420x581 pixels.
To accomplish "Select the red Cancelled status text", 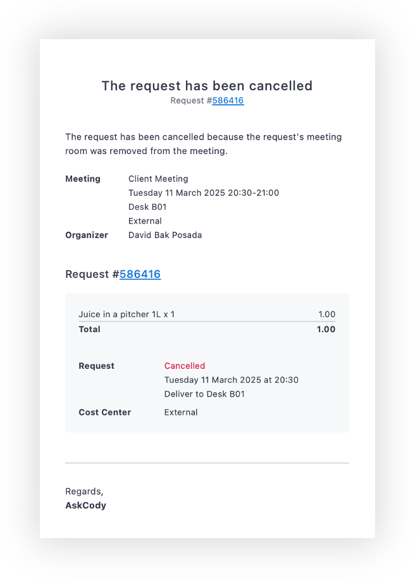I will coord(185,366).
